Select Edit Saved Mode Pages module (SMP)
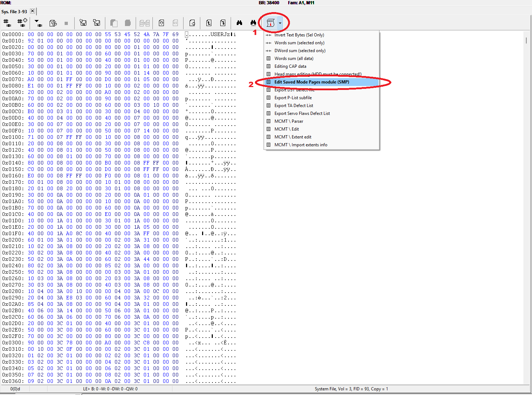 311,82
